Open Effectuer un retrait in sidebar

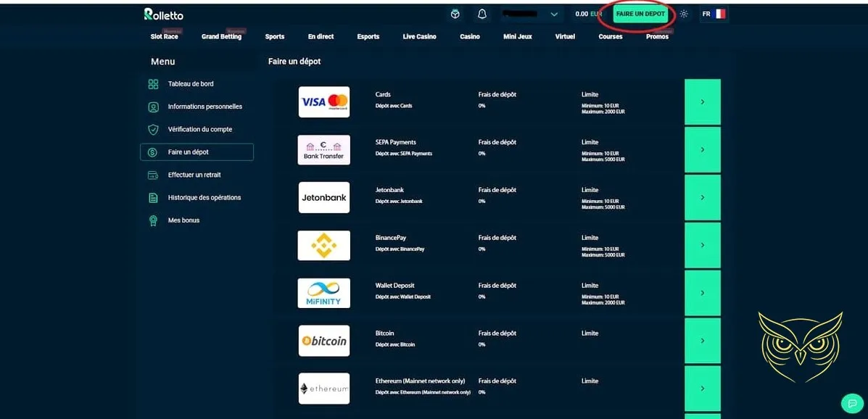(194, 175)
